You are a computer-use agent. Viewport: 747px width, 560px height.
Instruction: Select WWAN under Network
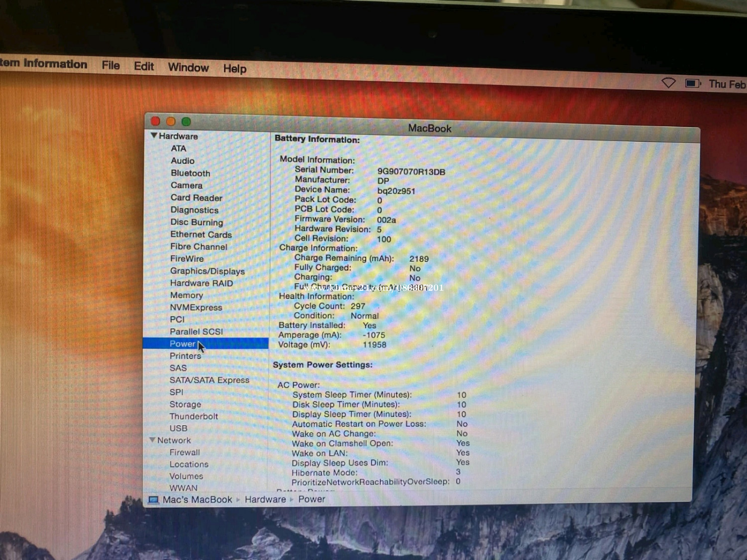tap(183, 488)
